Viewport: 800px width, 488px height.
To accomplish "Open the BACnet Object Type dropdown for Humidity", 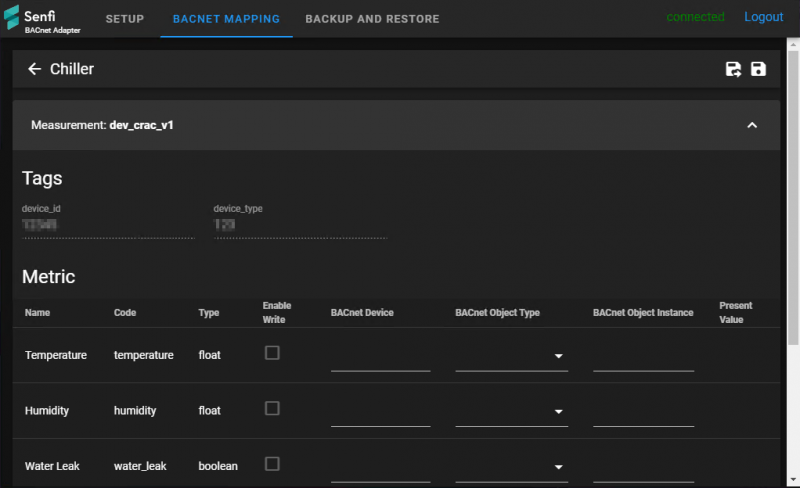I will coord(511,411).
